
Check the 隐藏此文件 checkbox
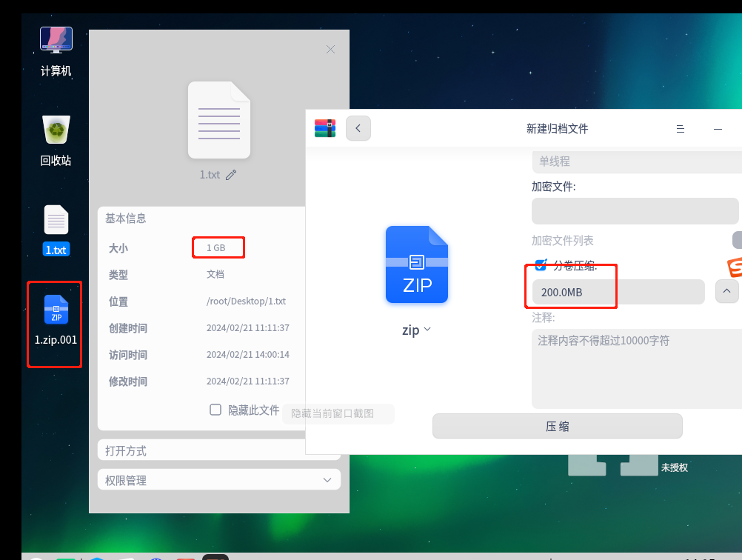(x=215, y=410)
